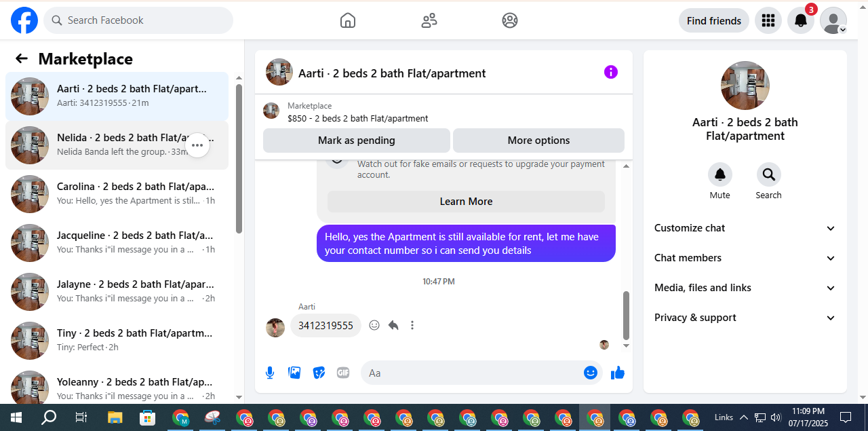React to message 3412319555 with emoji
The height and width of the screenshot is (431, 868).
point(374,325)
